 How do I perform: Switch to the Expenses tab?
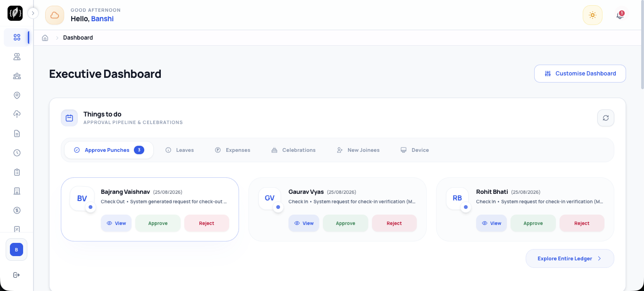pyautogui.click(x=232, y=150)
